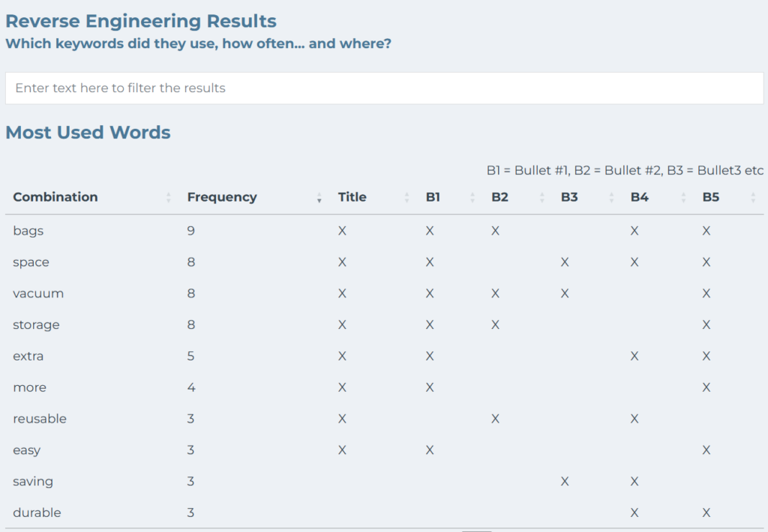The image size is (768, 532).
Task: Click the 'reusable' keyword cell
Action: [x=40, y=419]
